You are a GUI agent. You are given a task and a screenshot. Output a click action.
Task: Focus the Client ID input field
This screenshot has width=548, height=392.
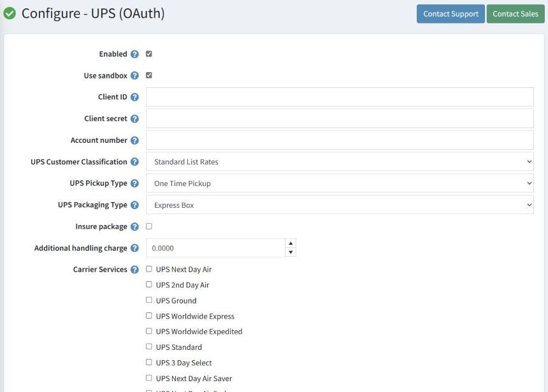[340, 97]
